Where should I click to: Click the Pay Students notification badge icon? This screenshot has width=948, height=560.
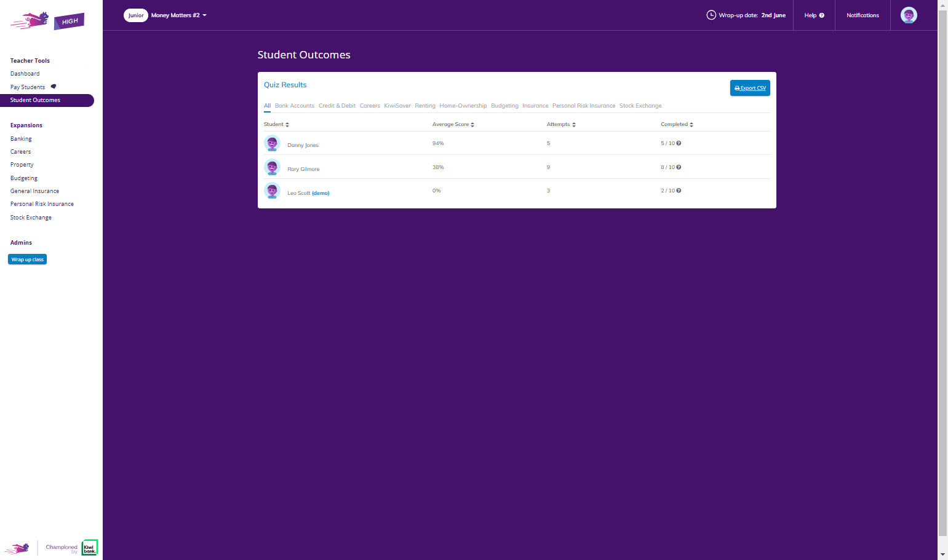click(x=54, y=86)
